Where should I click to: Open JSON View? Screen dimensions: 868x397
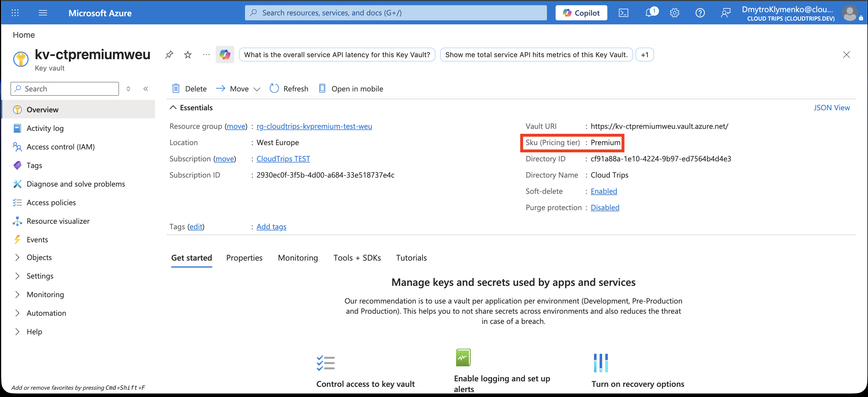832,107
